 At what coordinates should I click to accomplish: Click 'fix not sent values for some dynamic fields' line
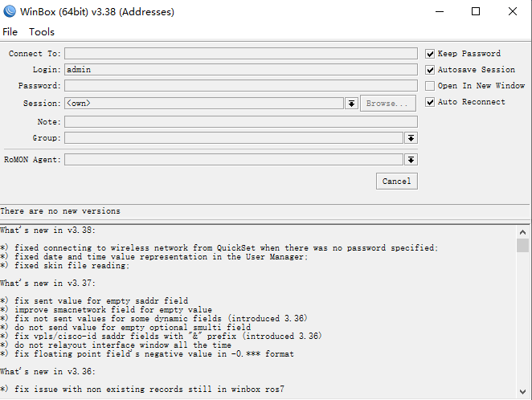coord(153,318)
